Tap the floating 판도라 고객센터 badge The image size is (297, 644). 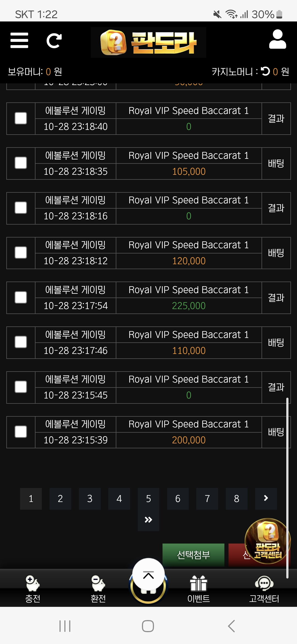click(268, 541)
